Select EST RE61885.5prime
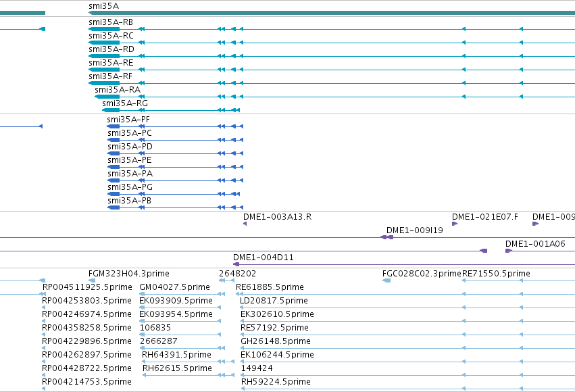Screen dimensions: 575x392 270,287
